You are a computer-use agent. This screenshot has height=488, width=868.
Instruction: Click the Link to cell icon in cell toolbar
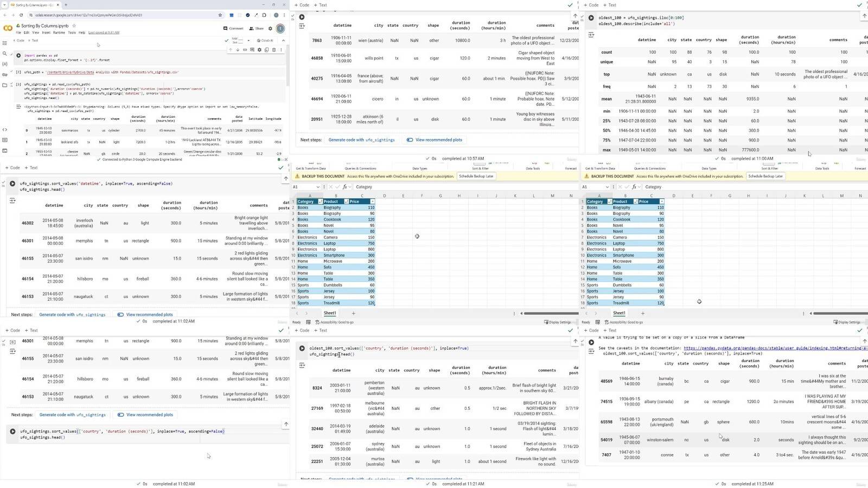pos(245,50)
